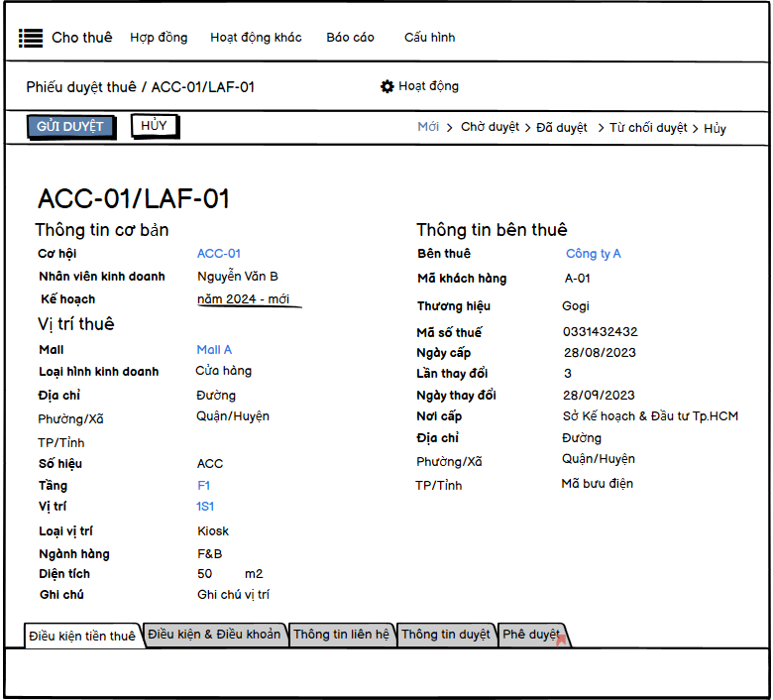Click the F&B industry value
This screenshot has height=700, width=773.
(209, 554)
